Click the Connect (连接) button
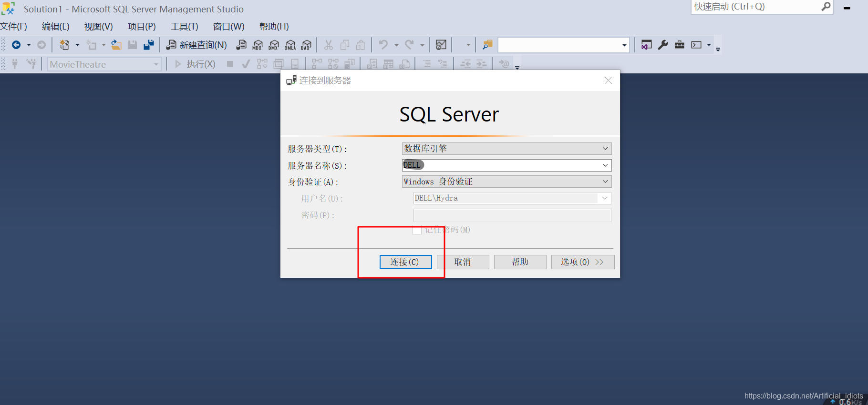Image resolution: width=868 pixels, height=405 pixels. tap(405, 262)
